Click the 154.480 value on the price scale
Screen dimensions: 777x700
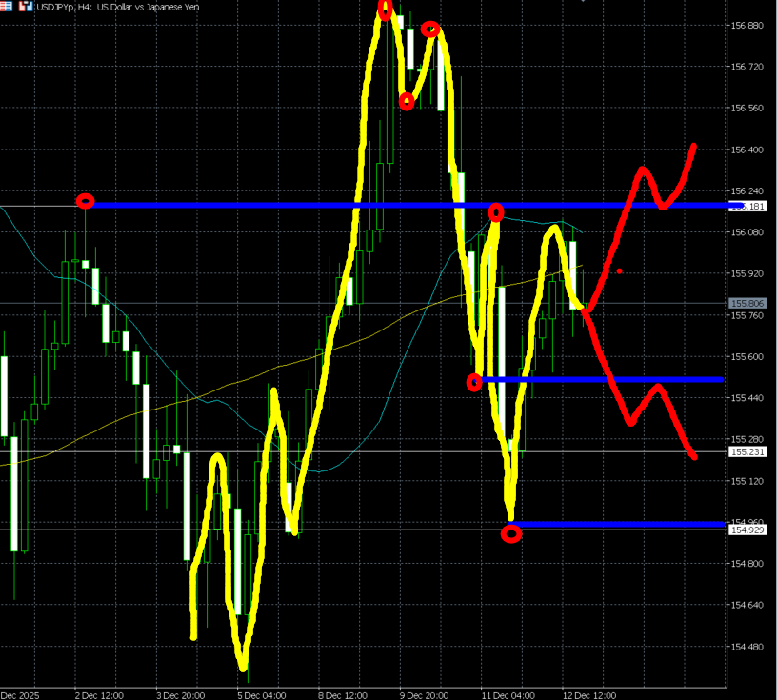tap(747, 647)
